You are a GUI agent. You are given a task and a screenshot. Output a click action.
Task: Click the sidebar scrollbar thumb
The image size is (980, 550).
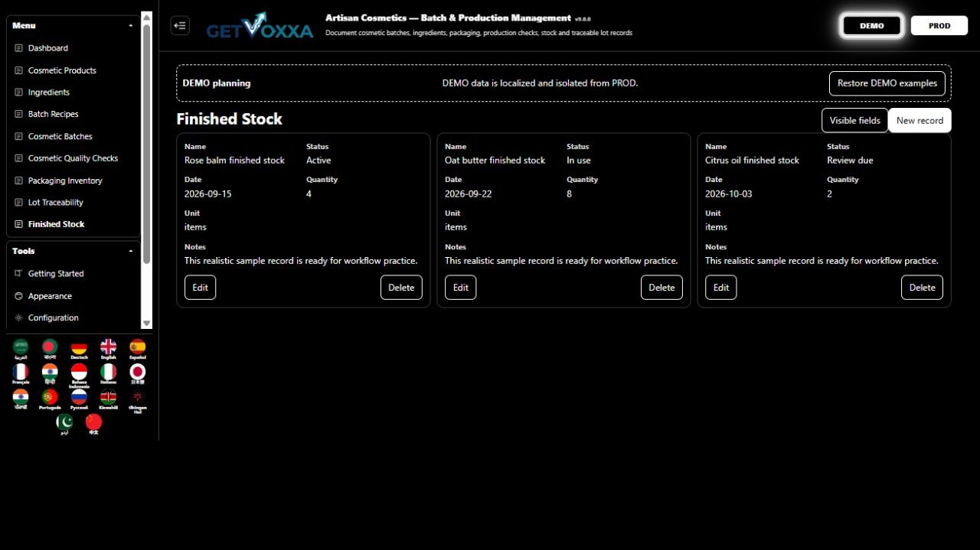click(147, 143)
